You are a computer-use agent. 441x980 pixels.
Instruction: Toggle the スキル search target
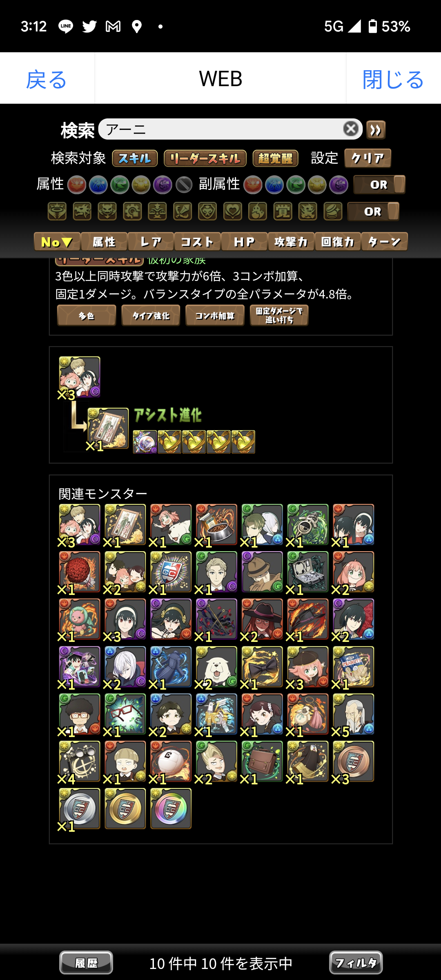(x=135, y=158)
